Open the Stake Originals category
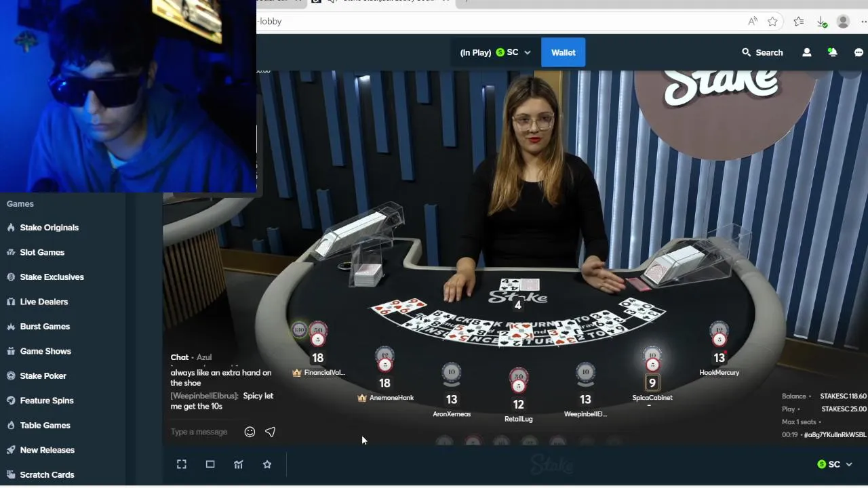The width and height of the screenshot is (868, 488). pos(50,228)
